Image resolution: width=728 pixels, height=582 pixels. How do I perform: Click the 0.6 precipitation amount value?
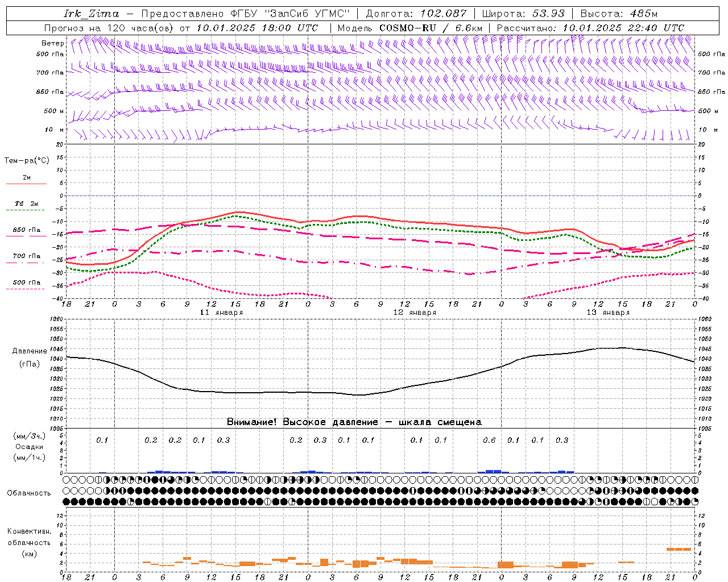click(x=489, y=440)
